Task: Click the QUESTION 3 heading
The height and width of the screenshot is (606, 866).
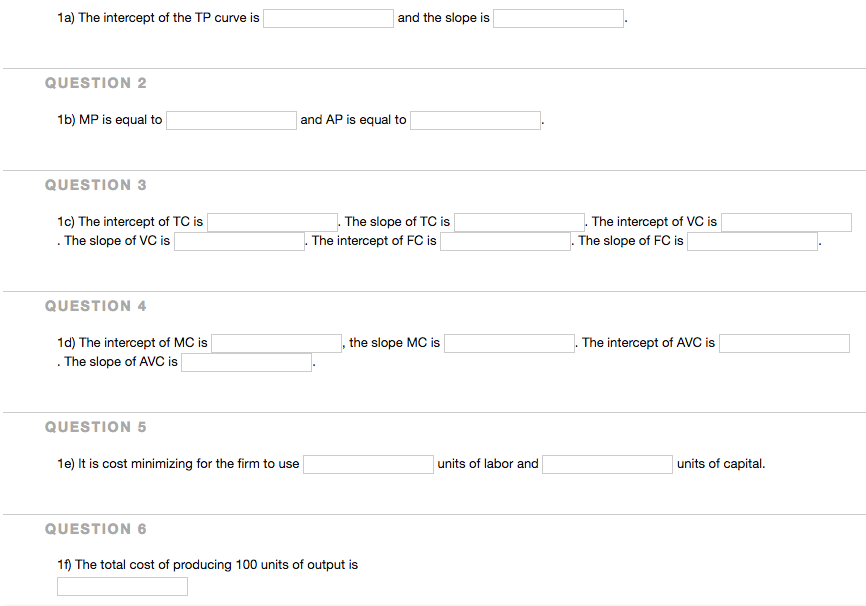Action: coord(96,185)
